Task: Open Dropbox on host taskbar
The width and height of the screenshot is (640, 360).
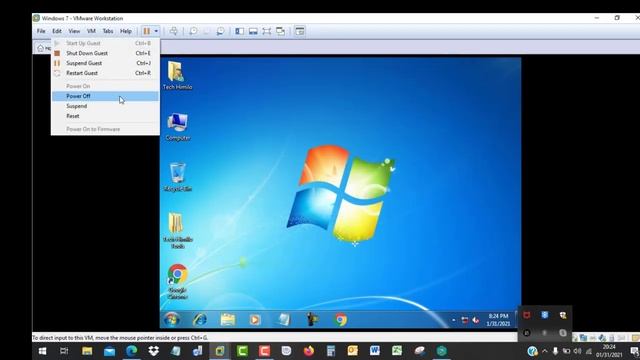Action: [x=153, y=351]
